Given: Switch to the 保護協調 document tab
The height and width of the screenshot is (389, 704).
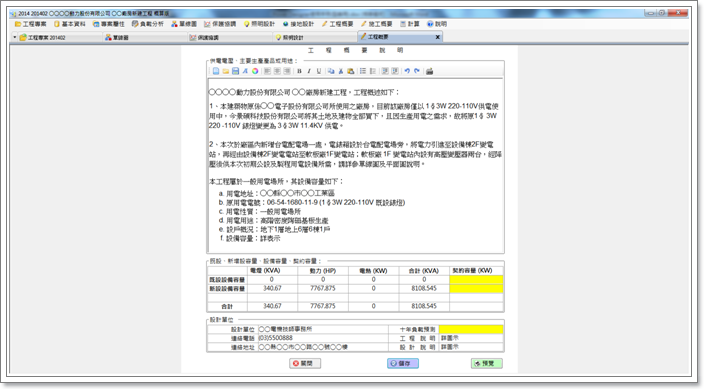Looking at the screenshot, I should point(231,37).
